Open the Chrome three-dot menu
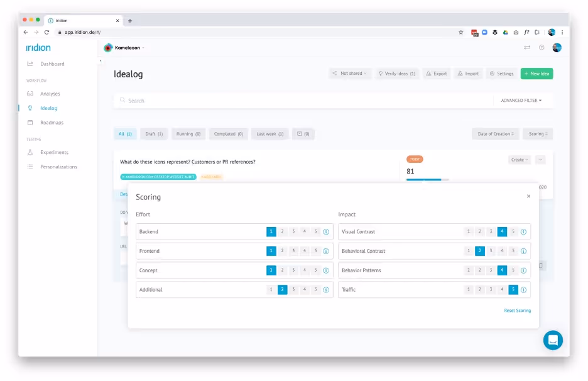588x381 pixels. pos(562,32)
